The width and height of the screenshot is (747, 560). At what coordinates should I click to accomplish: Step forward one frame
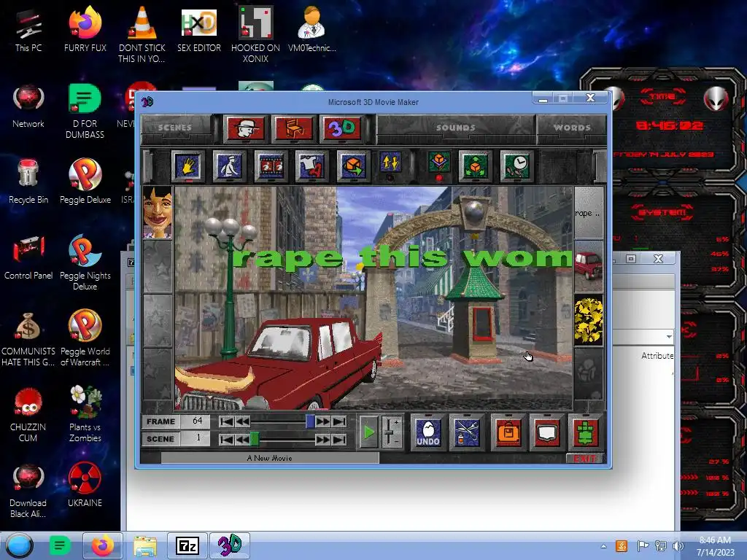pyautogui.click(x=322, y=421)
